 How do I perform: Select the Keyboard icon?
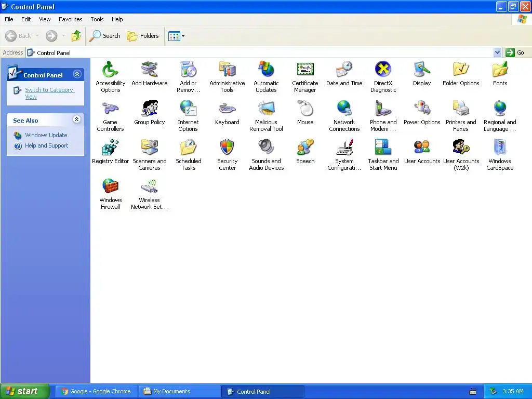pyautogui.click(x=227, y=109)
